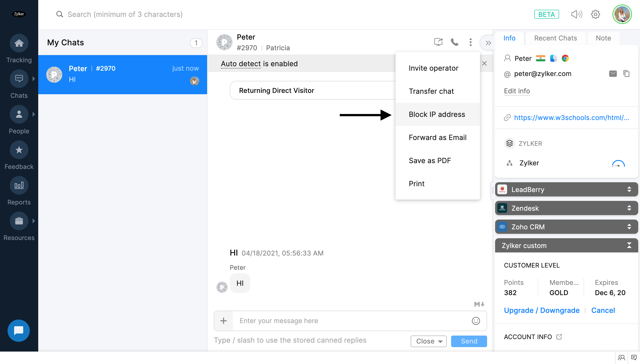Screen dimensions: 640x364
Task: Click the Edit info link
Action: tap(517, 91)
